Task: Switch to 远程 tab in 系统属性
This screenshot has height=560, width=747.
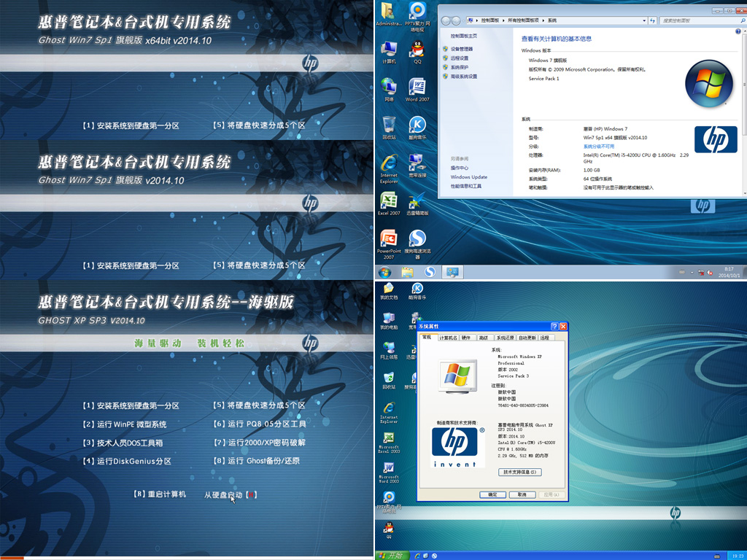Action: pyautogui.click(x=545, y=338)
